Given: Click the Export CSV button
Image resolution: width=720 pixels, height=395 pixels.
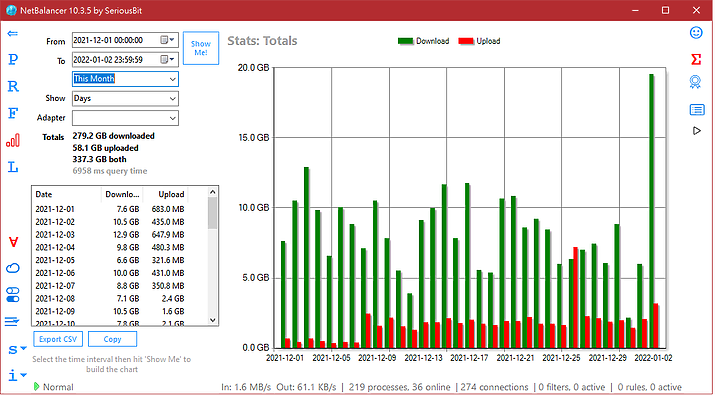Looking at the screenshot, I should (x=58, y=339).
